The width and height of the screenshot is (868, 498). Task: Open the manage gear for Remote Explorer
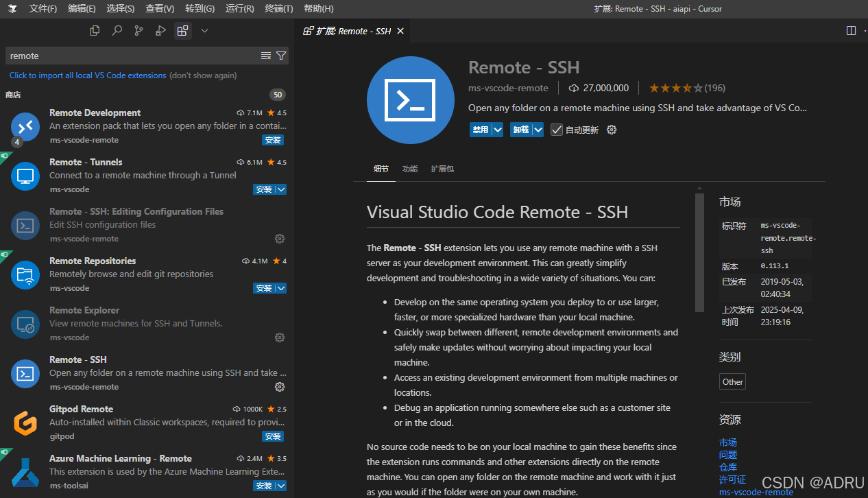280,337
